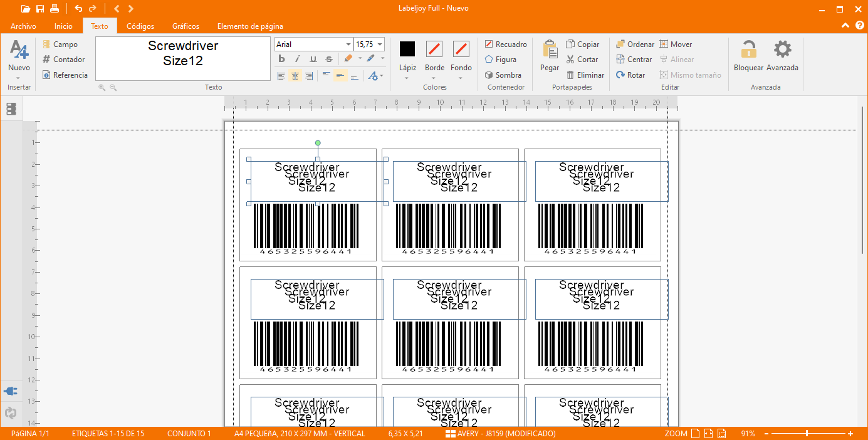
Task: Click the plug connection icon in sidebar
Action: (x=11, y=391)
